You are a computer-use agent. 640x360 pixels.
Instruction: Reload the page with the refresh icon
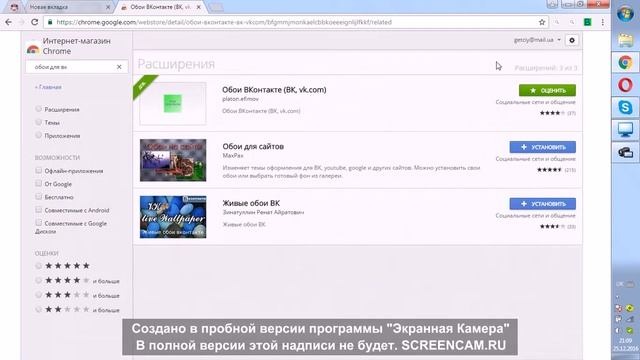point(35,22)
